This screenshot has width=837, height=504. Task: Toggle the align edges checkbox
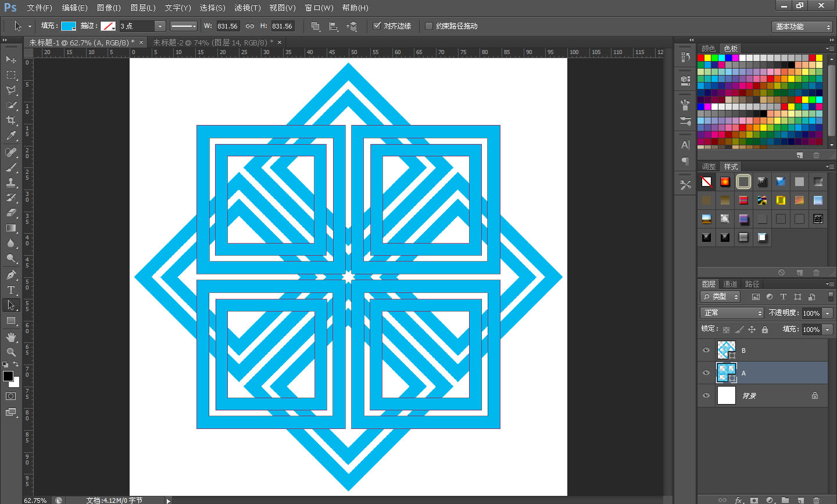pyautogui.click(x=377, y=26)
